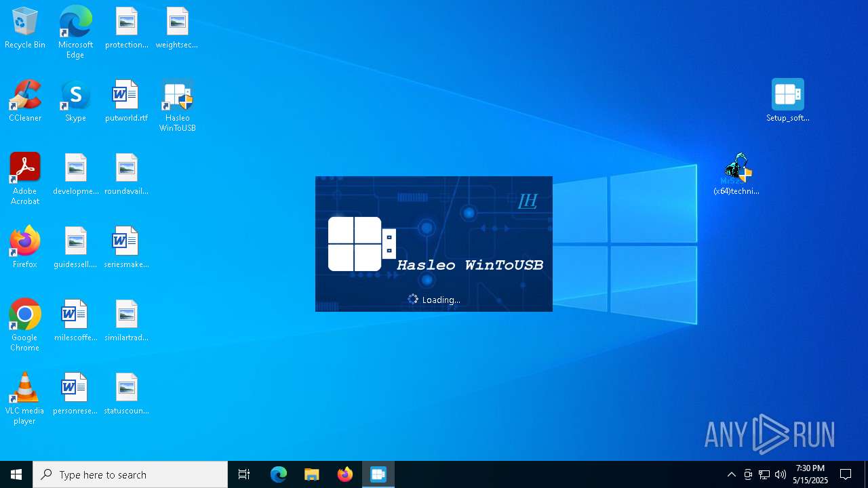Select the Google Chrome desktop shortcut

pos(25,326)
